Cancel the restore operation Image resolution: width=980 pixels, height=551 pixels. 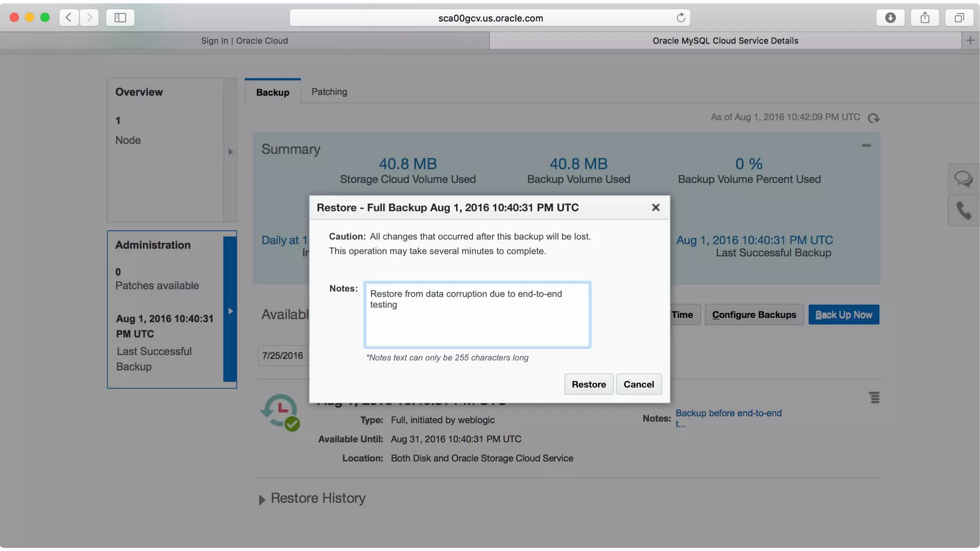pyautogui.click(x=638, y=384)
